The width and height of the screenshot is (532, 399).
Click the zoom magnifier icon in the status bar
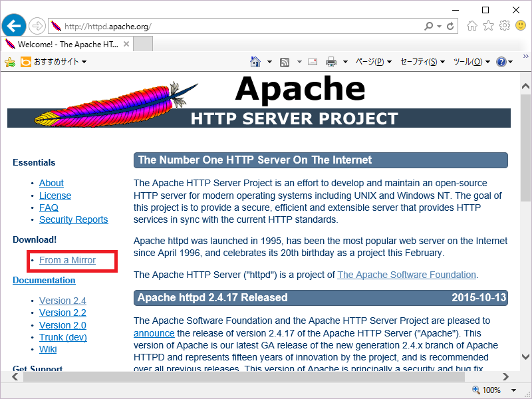point(475,390)
